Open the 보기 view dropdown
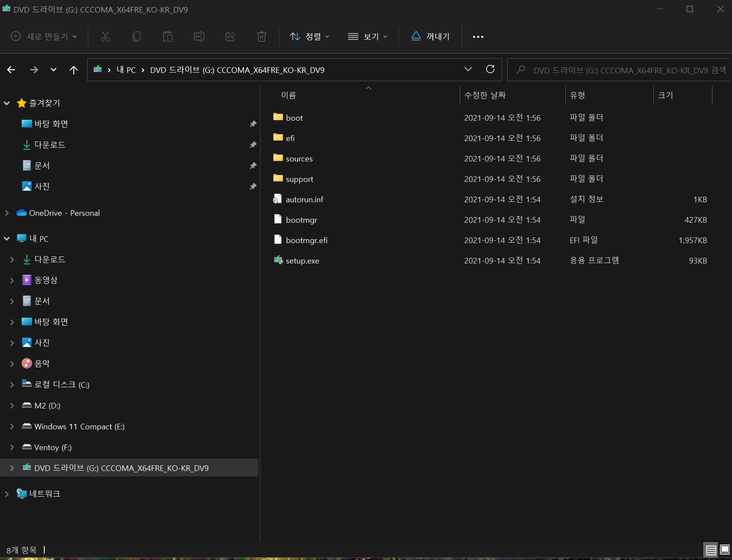The width and height of the screenshot is (732, 560). 368,36
